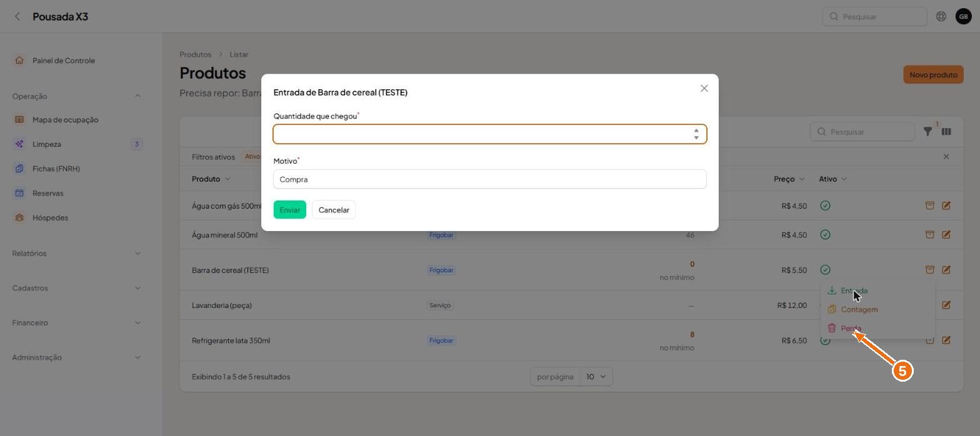Click the Mapa de ocupação icon

point(19,119)
